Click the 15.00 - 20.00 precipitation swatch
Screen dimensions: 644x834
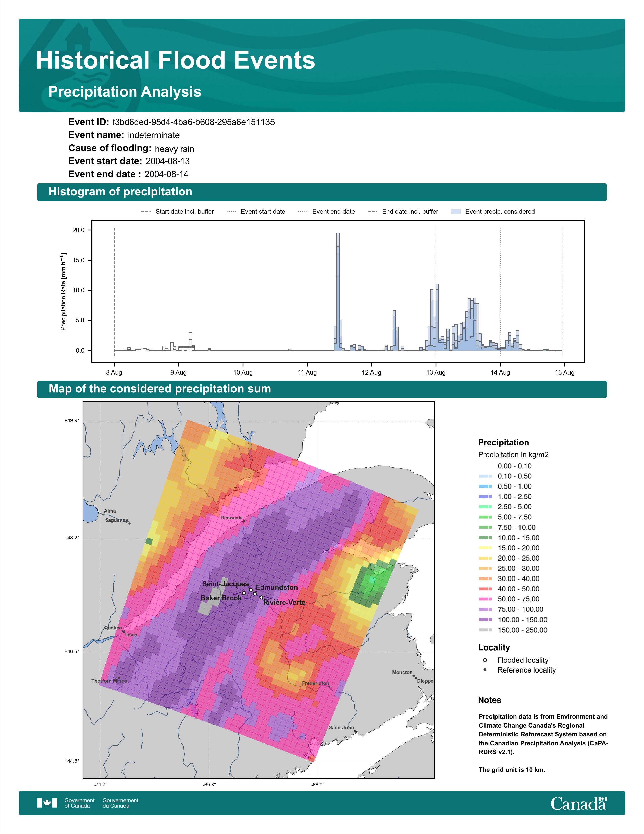(485, 548)
